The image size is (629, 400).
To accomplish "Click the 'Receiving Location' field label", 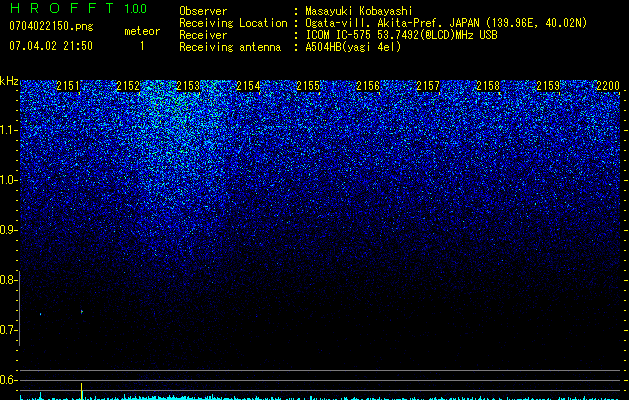I will (233, 23).
